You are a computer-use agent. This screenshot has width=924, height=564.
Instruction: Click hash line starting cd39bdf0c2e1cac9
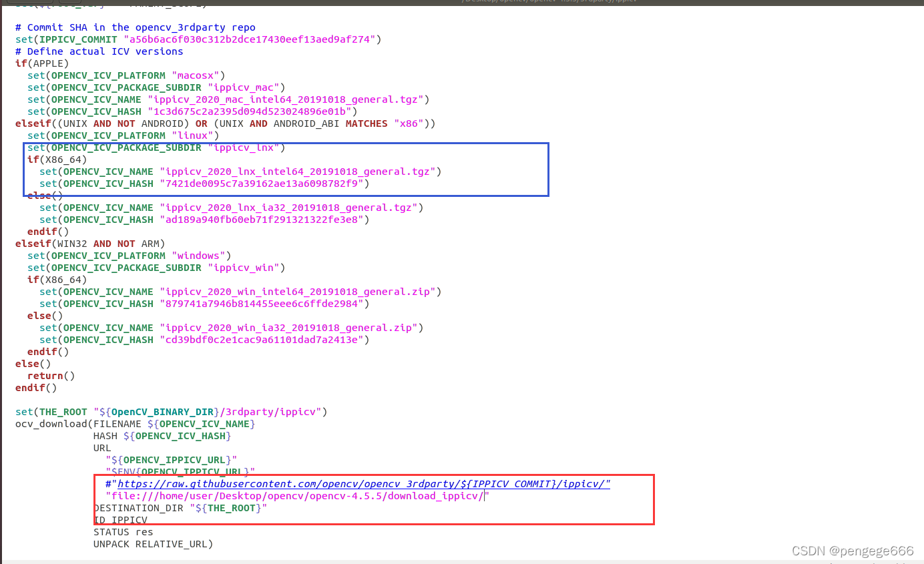[x=204, y=340]
